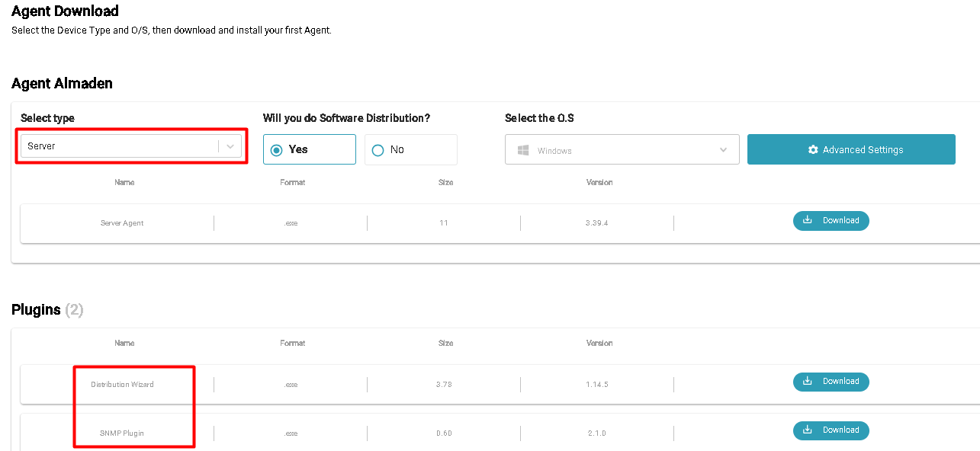
Task: Click size value 3.78
Action: (444, 384)
